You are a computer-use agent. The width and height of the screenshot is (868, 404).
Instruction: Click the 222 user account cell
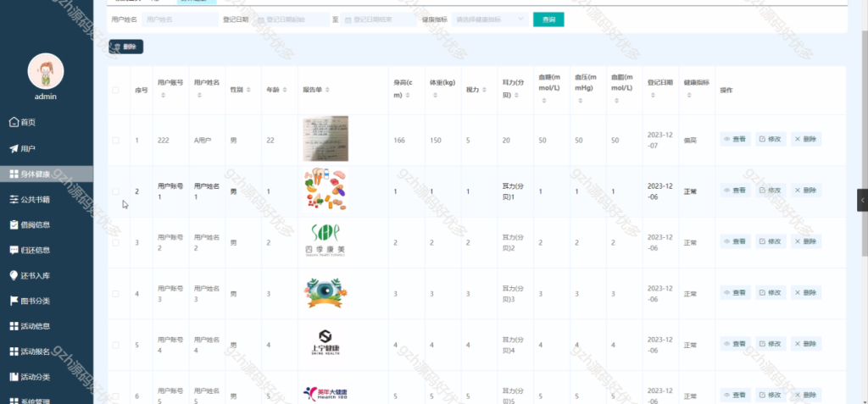point(163,140)
